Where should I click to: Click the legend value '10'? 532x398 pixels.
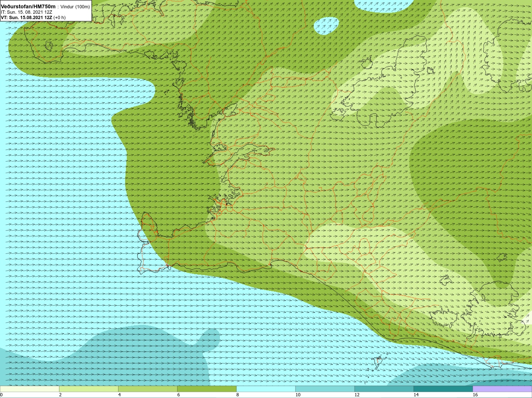click(x=298, y=395)
